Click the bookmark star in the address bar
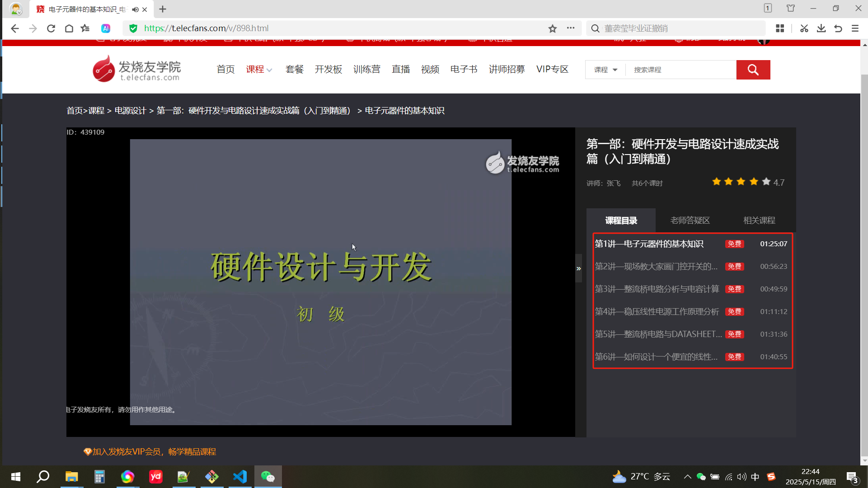Viewport: 868px width, 488px height. pyautogui.click(x=552, y=28)
